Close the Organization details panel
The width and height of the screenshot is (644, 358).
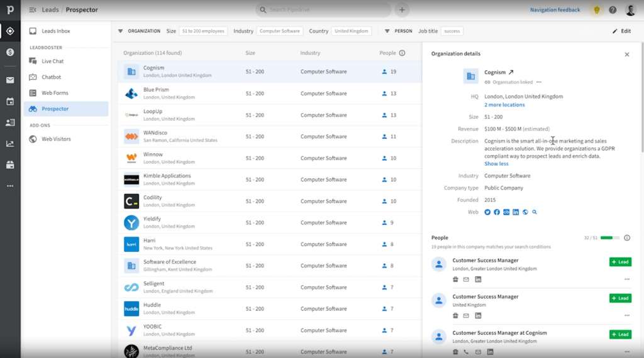(627, 55)
